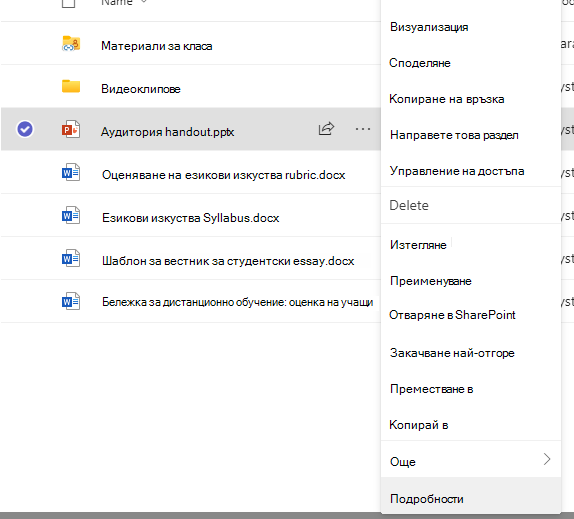The image size is (574, 519).
Task: Click the Word icon for Бележка за дистанционно обучение
Action: 71,301
